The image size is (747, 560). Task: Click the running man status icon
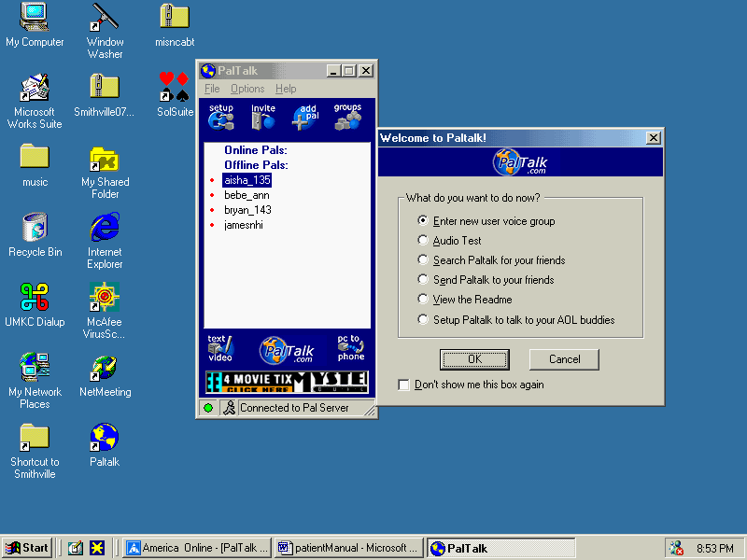pyautogui.click(x=229, y=408)
